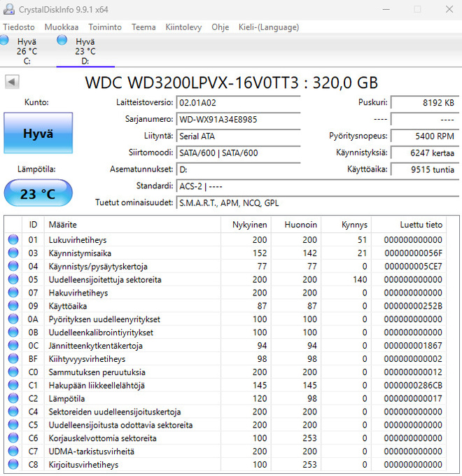Screen dimensions: 462x476
Task: Open the Muokkaa menu
Action: (x=62, y=27)
